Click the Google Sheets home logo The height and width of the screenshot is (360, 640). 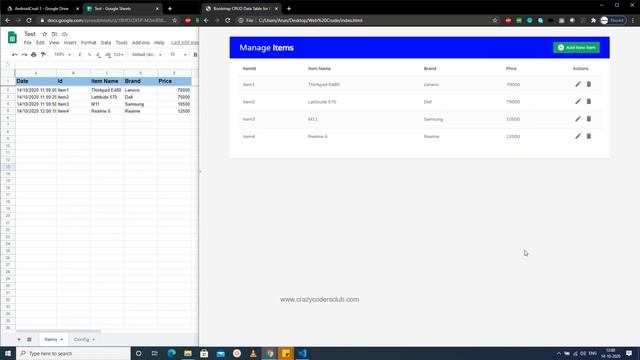pos(12,38)
